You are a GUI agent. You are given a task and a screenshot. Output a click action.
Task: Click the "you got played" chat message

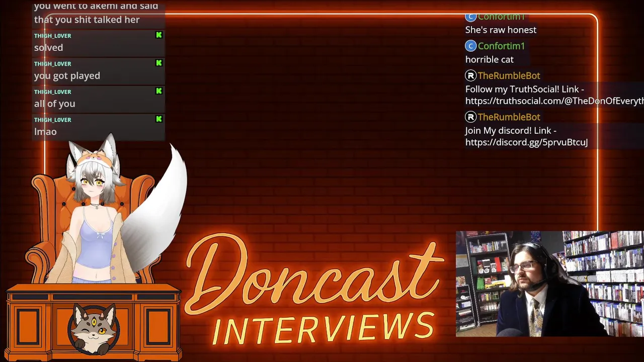coord(67,76)
